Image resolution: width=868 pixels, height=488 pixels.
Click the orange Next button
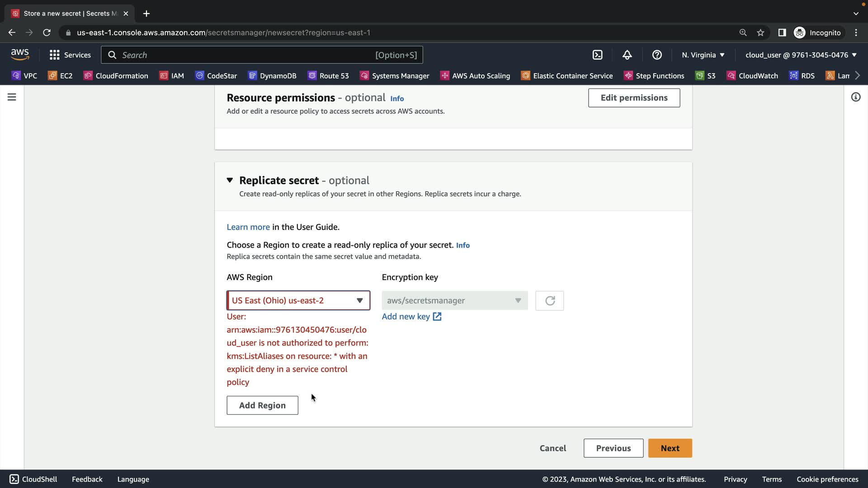670,448
